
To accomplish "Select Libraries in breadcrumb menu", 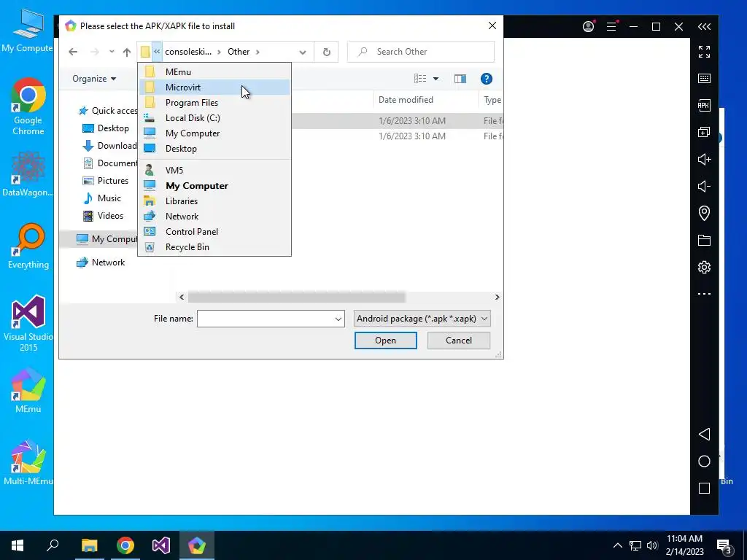I will pos(214,201).
